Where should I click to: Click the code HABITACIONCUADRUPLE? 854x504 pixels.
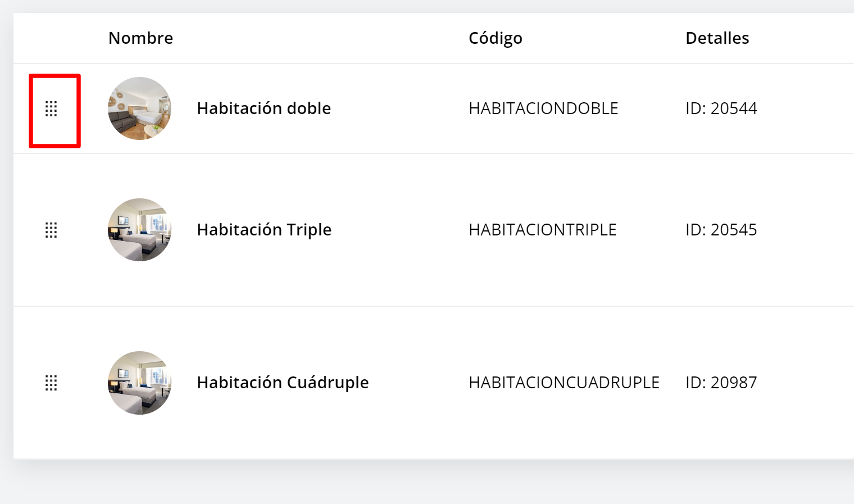point(564,383)
